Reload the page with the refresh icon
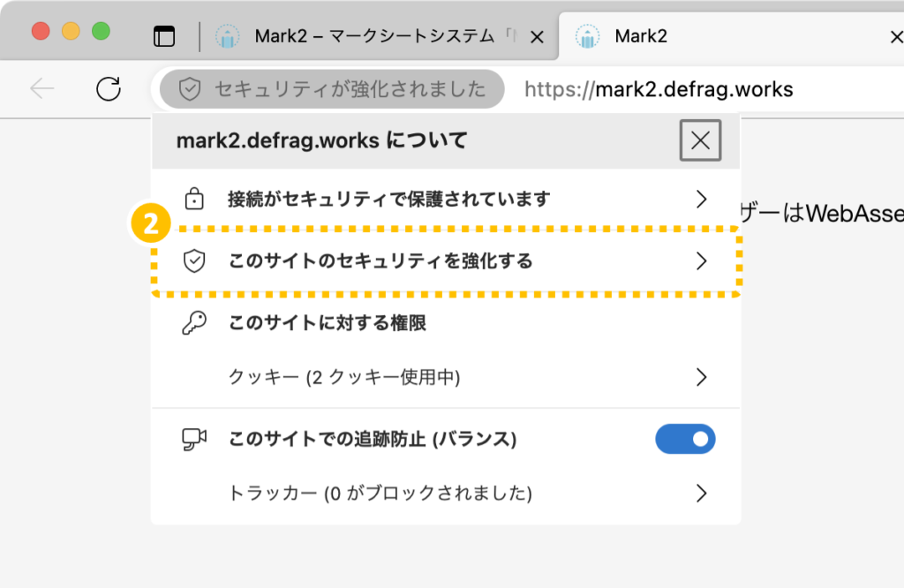Screen dimensions: 904x588 pyautogui.click(x=109, y=89)
